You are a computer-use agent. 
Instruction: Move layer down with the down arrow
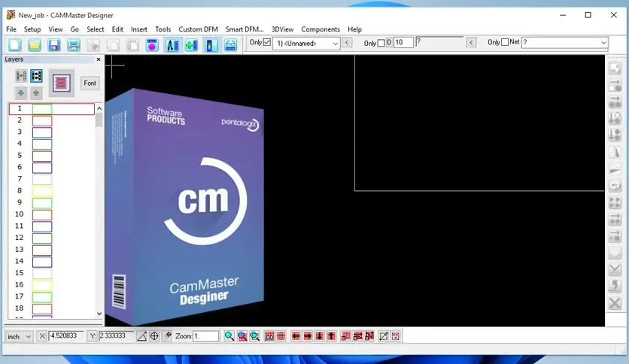[x=21, y=93]
